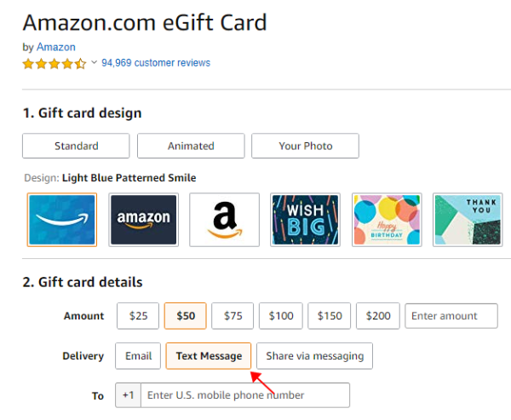Pick the $200 amount button
The width and height of the screenshot is (511, 420).
[377, 316]
